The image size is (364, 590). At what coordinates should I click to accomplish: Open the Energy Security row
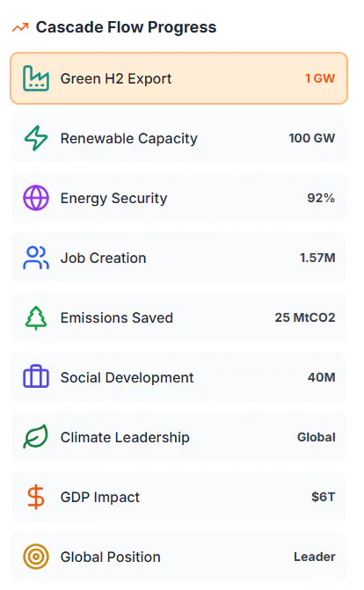[x=178, y=198]
